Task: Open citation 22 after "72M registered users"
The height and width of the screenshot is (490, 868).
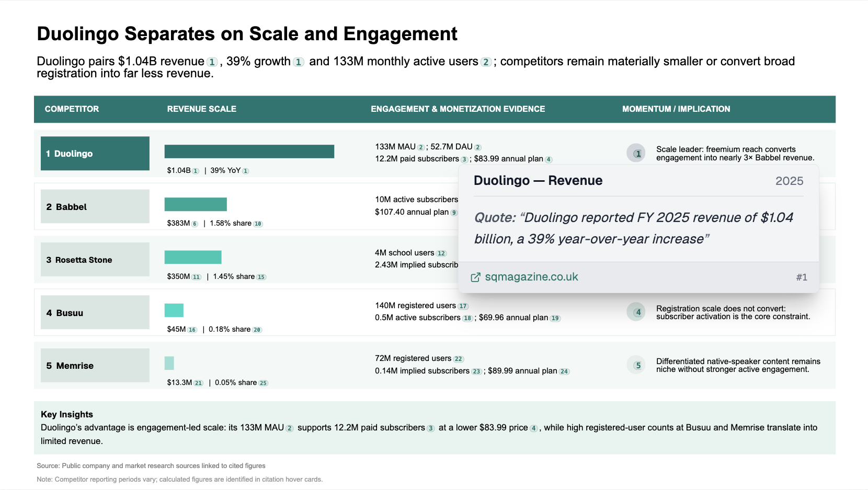Action: click(459, 359)
